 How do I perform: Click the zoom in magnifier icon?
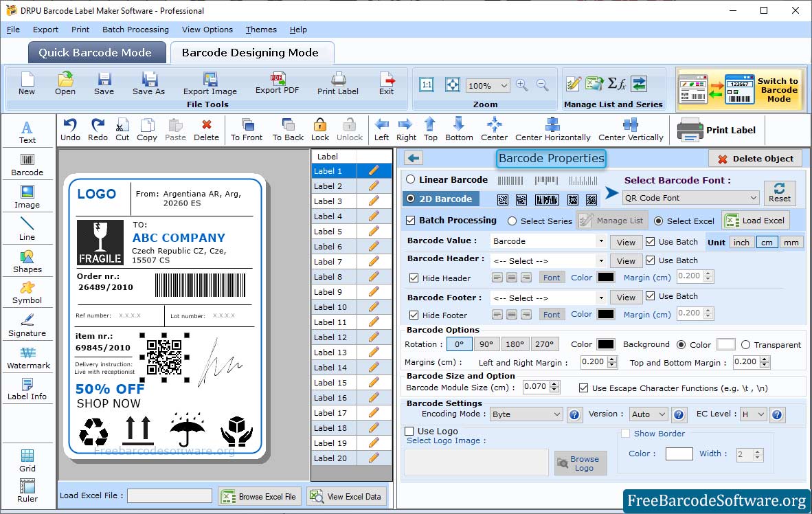coord(522,85)
